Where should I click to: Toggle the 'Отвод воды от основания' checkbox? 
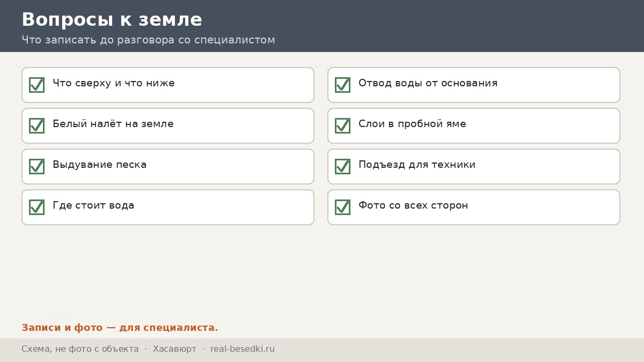click(342, 85)
